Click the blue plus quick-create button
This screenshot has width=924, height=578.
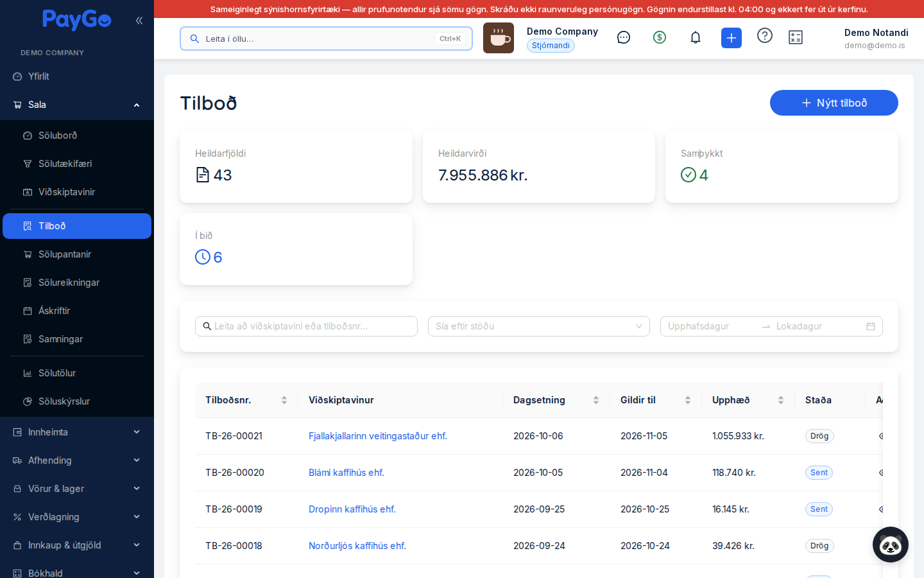click(x=732, y=38)
